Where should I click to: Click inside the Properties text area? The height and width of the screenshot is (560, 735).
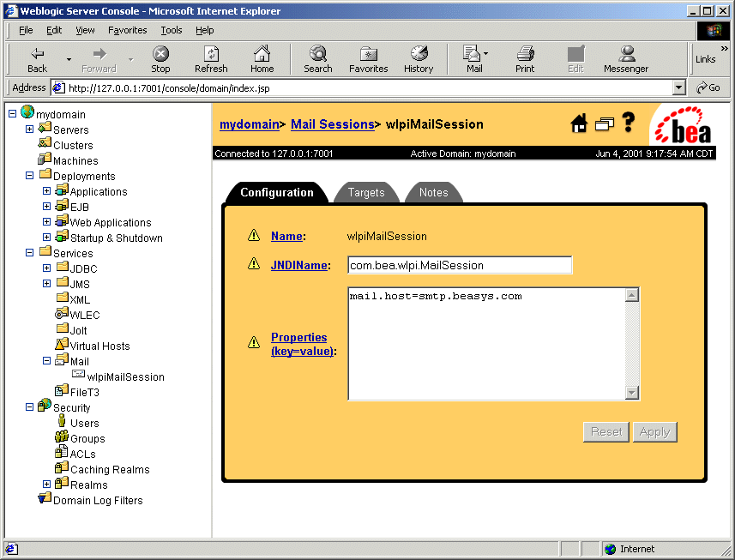[486, 344]
